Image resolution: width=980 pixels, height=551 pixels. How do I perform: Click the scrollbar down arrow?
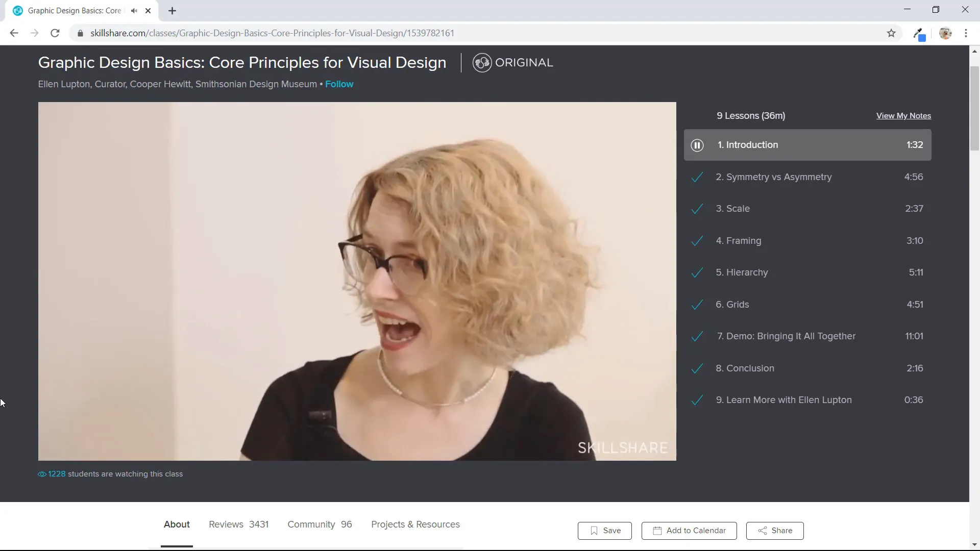[974, 545]
